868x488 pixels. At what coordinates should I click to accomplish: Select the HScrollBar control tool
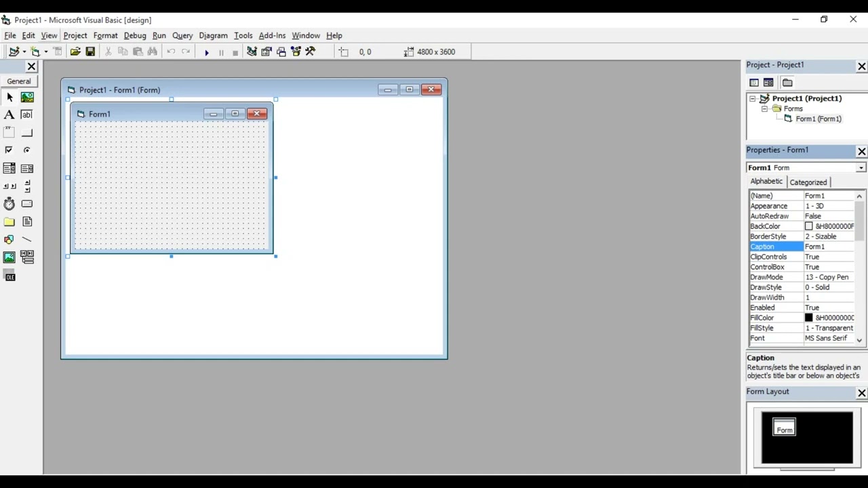pos(9,186)
